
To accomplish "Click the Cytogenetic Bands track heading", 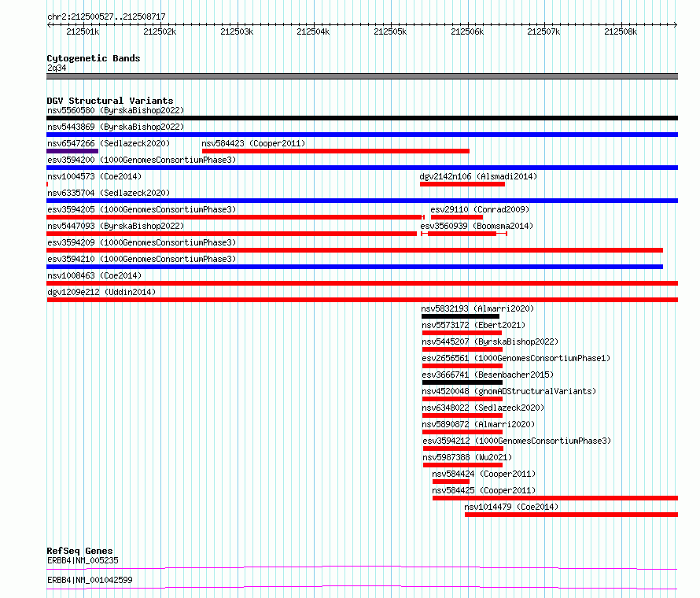I will click(x=94, y=58).
